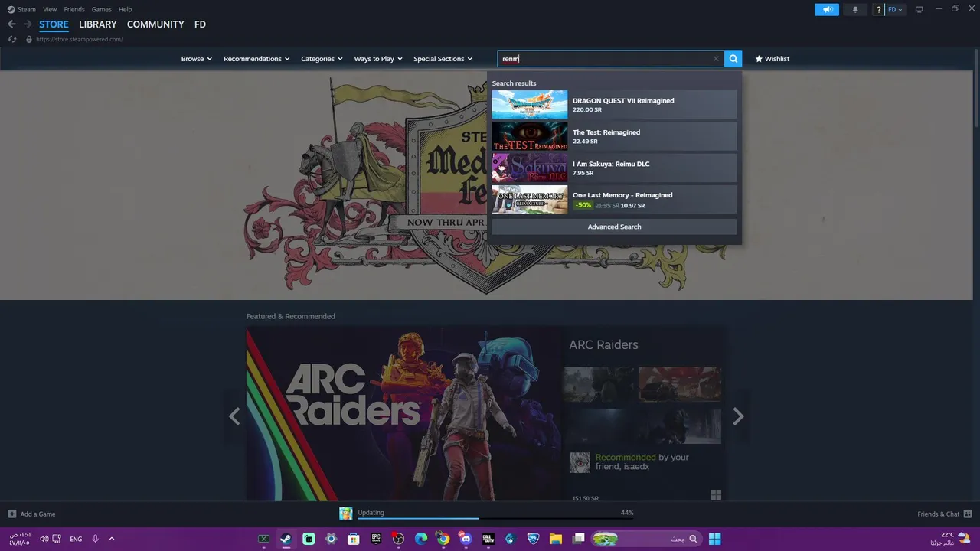Expand the Special Sections dropdown
Viewport: 980px width, 551px height.
(x=443, y=59)
